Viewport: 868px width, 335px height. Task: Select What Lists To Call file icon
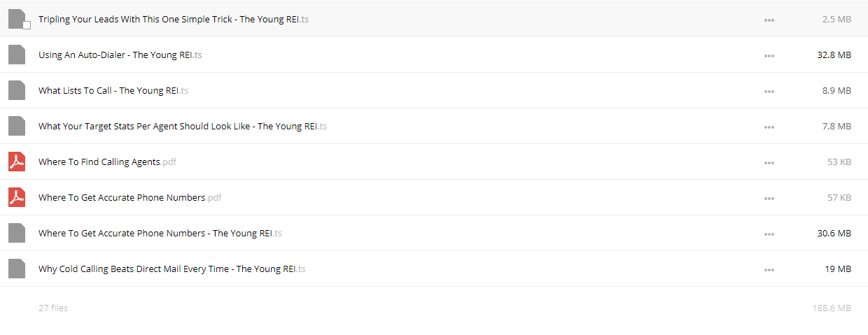[17, 90]
